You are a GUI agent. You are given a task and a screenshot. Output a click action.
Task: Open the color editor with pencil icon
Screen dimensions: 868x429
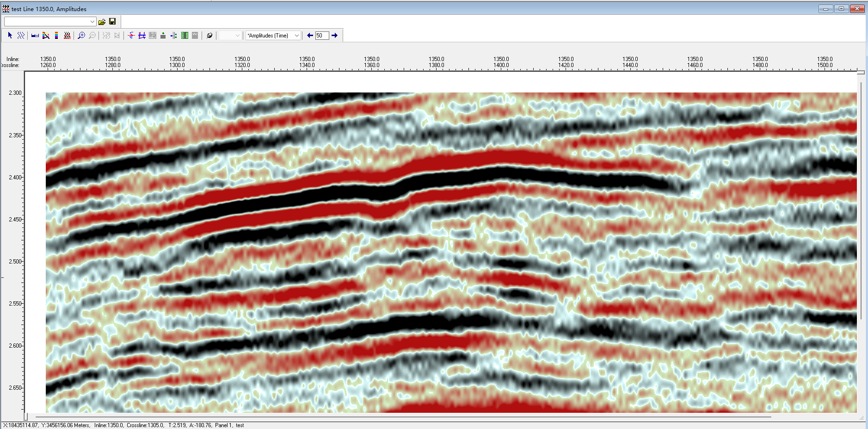point(46,35)
